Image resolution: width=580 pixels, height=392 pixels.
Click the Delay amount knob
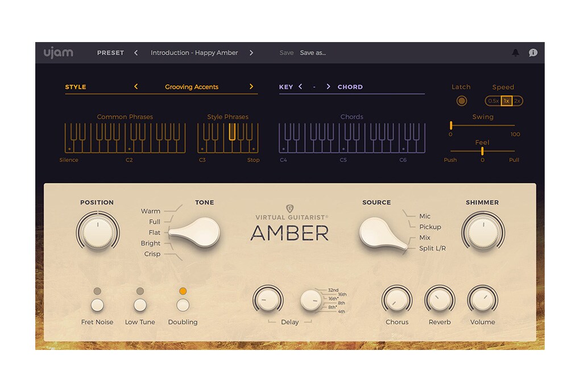(268, 299)
